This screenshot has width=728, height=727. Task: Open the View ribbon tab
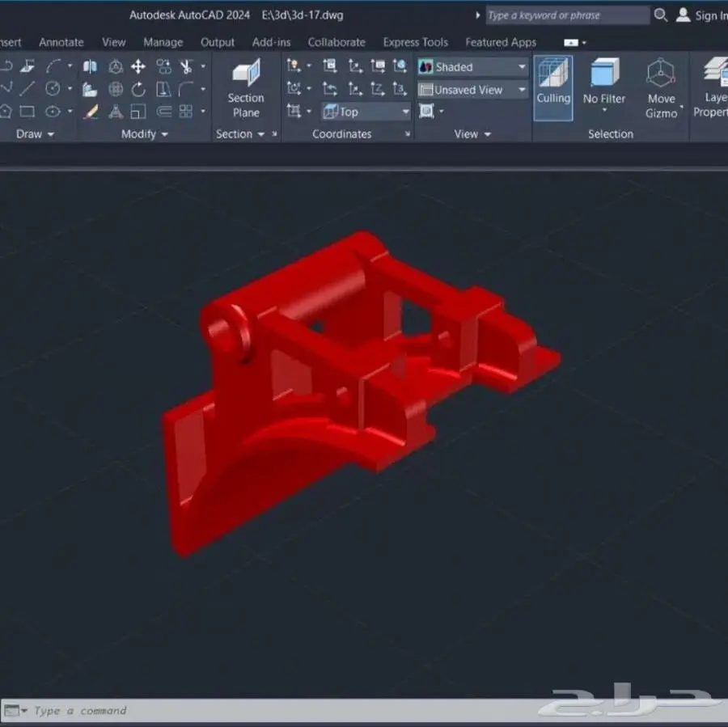tap(114, 42)
